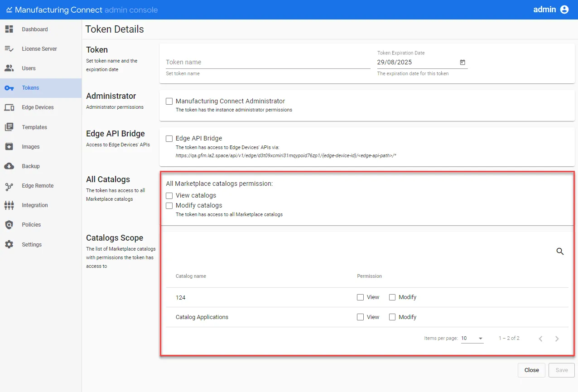The height and width of the screenshot is (392, 578).
Task: Click the 124 catalog name
Action: click(x=181, y=298)
